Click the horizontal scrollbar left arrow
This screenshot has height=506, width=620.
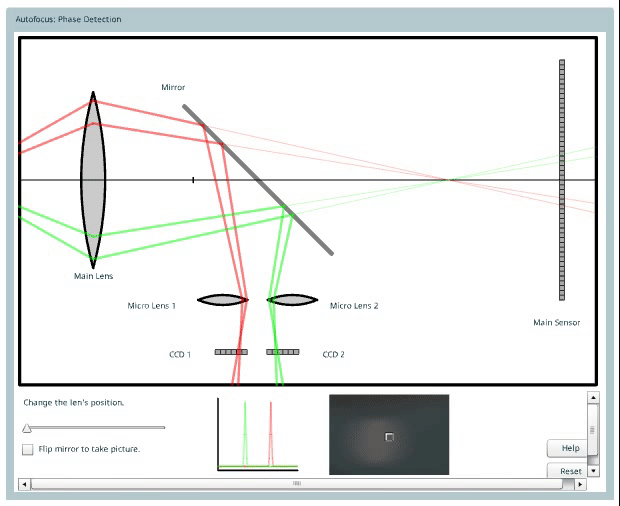[24, 484]
